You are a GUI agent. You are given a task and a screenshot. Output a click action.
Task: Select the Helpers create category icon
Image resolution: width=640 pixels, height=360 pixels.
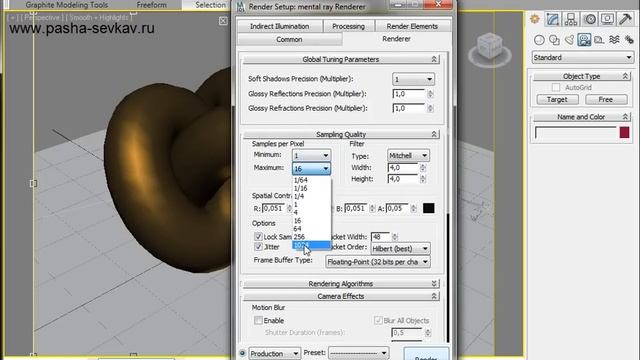point(599,40)
